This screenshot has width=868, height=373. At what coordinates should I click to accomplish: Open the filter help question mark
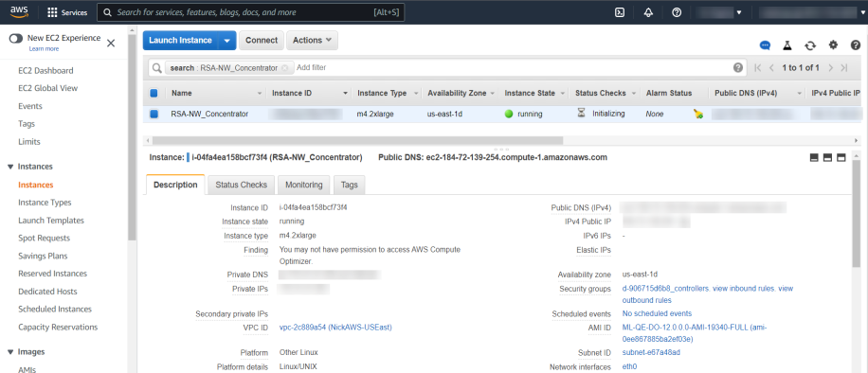tap(738, 67)
